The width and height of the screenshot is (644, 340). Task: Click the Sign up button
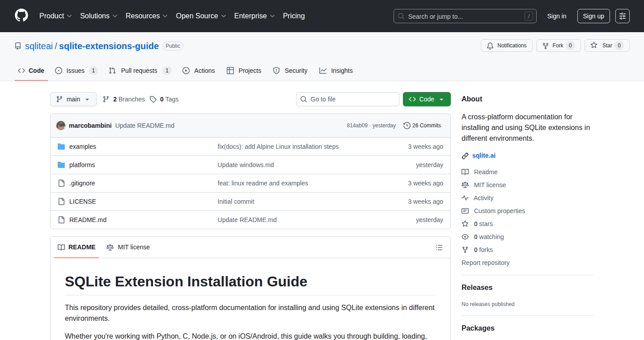click(x=593, y=16)
